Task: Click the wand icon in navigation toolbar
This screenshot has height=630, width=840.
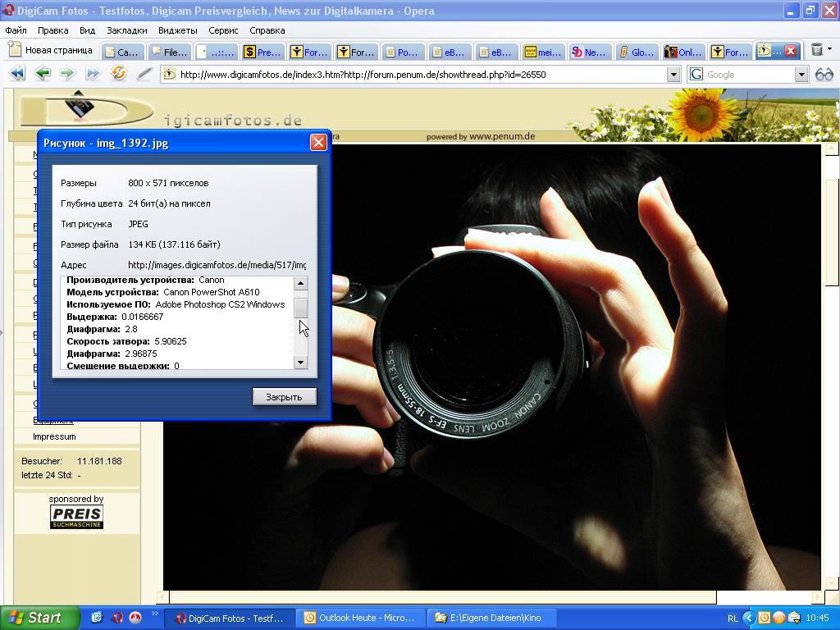Action: [x=144, y=74]
